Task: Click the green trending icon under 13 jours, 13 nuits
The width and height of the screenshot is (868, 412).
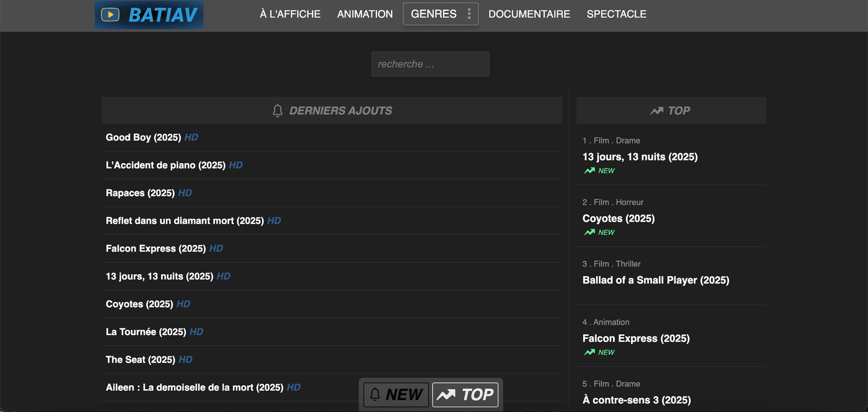Action: pos(590,170)
